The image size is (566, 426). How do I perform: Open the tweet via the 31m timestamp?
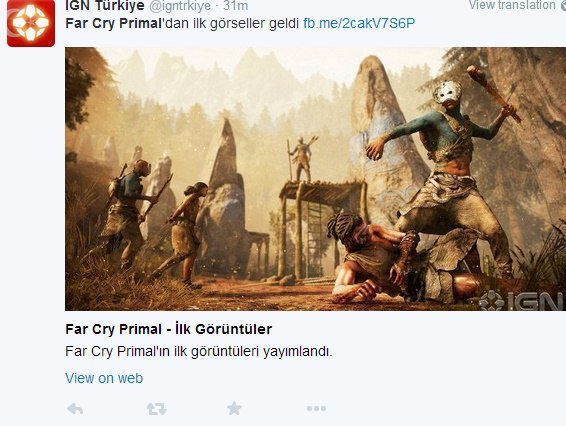(x=236, y=5)
